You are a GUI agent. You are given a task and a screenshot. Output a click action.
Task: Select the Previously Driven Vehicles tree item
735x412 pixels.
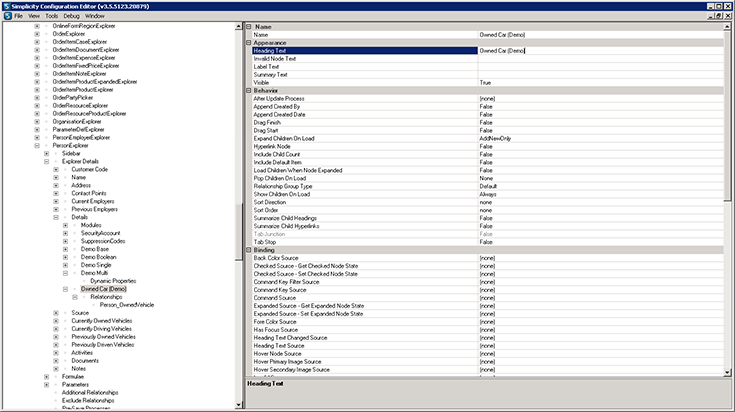(103, 345)
